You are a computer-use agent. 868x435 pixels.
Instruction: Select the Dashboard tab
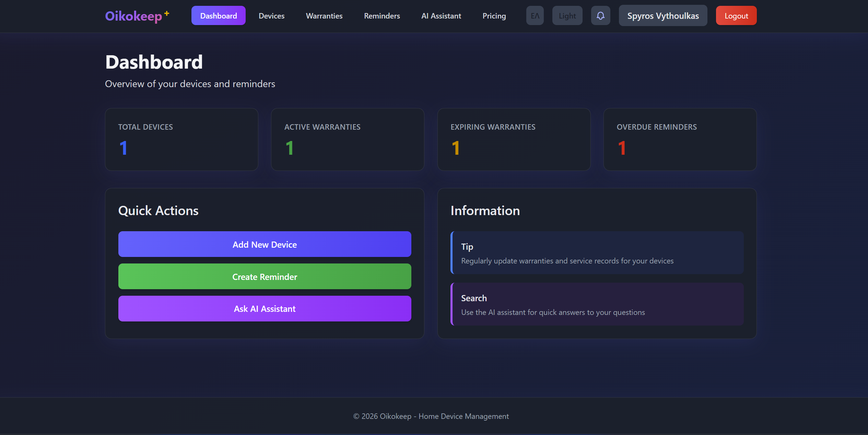pyautogui.click(x=218, y=15)
